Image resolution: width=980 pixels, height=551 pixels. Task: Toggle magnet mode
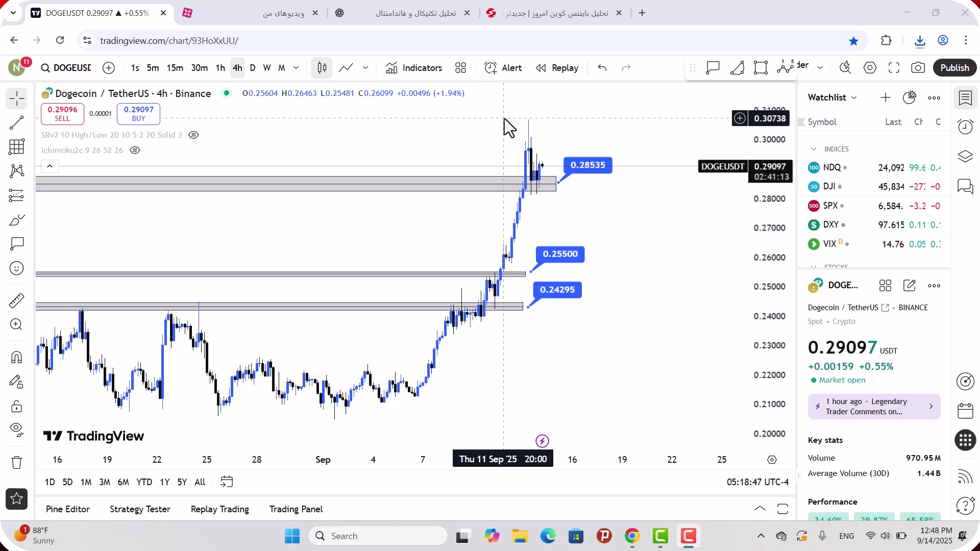[x=17, y=357]
